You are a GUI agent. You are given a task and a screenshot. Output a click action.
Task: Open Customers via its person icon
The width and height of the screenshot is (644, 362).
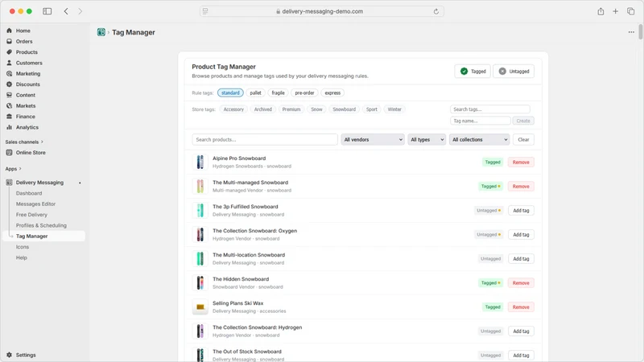tap(9, 63)
